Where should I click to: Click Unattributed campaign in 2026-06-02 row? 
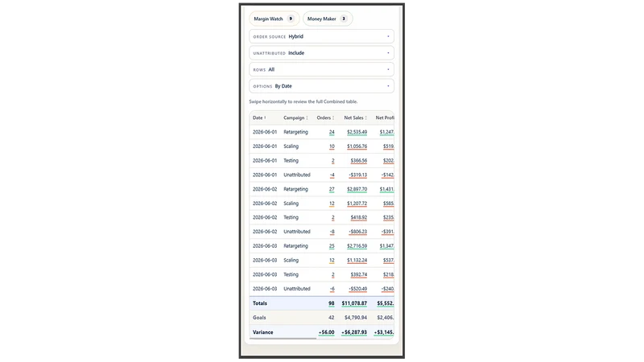(297, 232)
